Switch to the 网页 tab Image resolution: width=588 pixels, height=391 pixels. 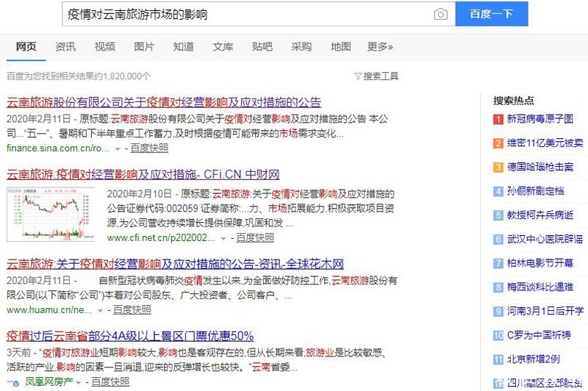click(26, 46)
